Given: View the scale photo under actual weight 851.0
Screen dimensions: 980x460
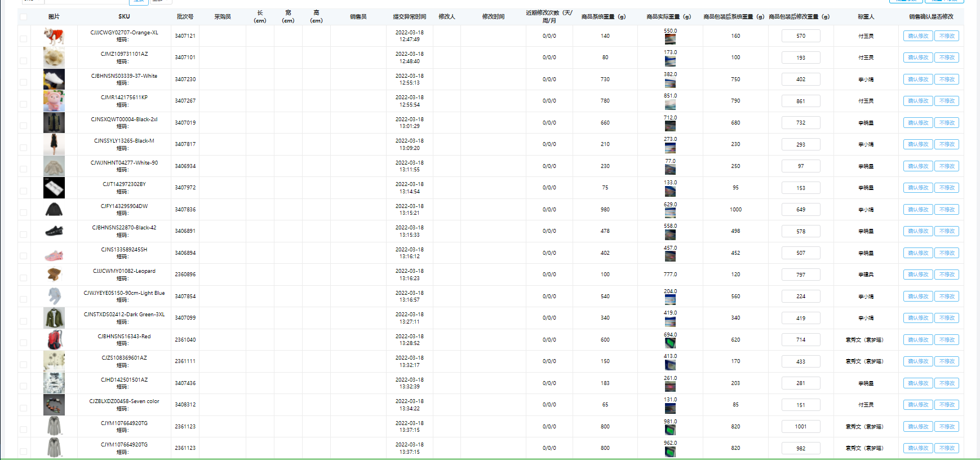Looking at the screenshot, I should click(x=670, y=104).
